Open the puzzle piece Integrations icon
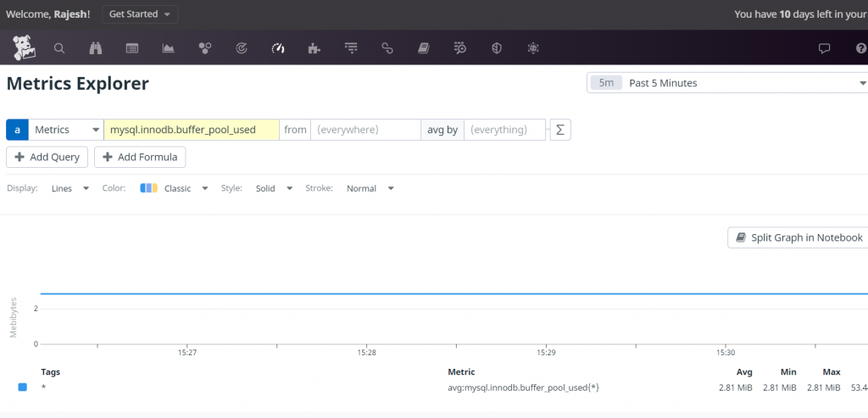Image resolution: width=868 pixels, height=418 pixels. click(x=314, y=48)
